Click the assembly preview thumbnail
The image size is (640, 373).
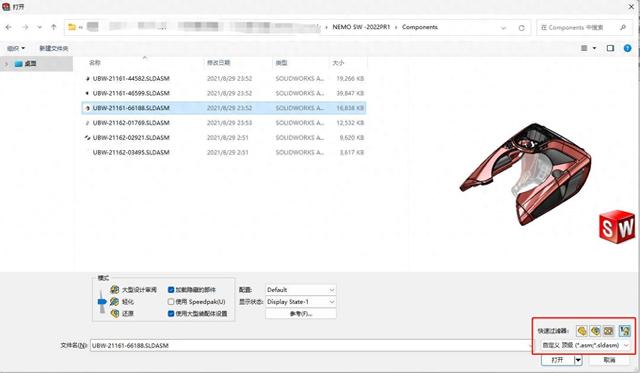coord(526,174)
